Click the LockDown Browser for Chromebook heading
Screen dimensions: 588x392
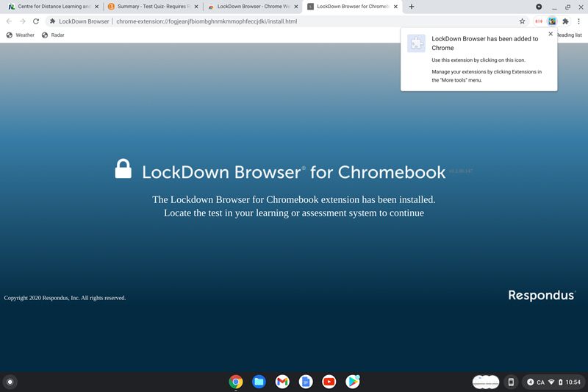(x=293, y=172)
